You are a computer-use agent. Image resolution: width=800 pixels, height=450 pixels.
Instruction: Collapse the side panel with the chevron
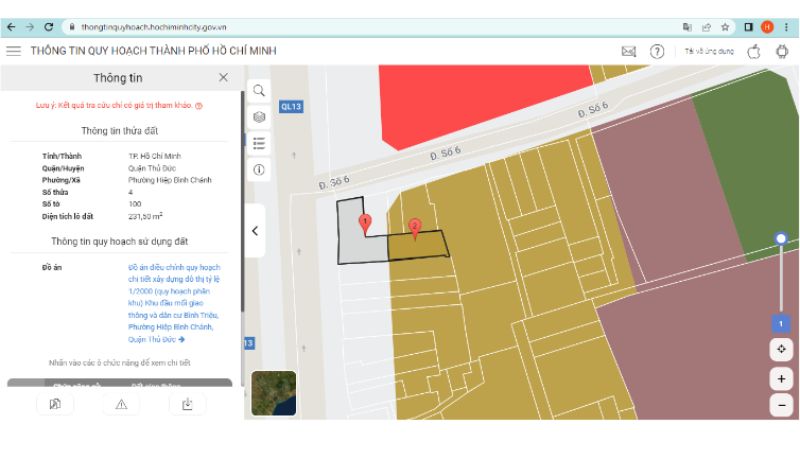point(255,231)
